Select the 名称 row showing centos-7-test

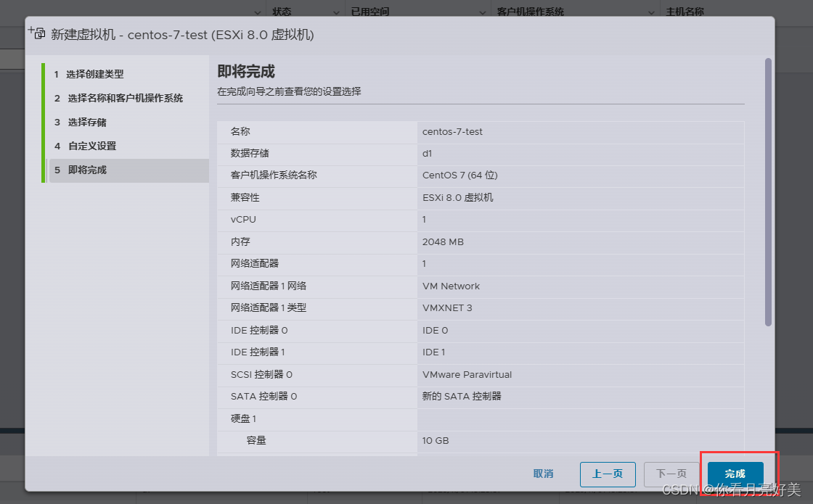point(479,131)
